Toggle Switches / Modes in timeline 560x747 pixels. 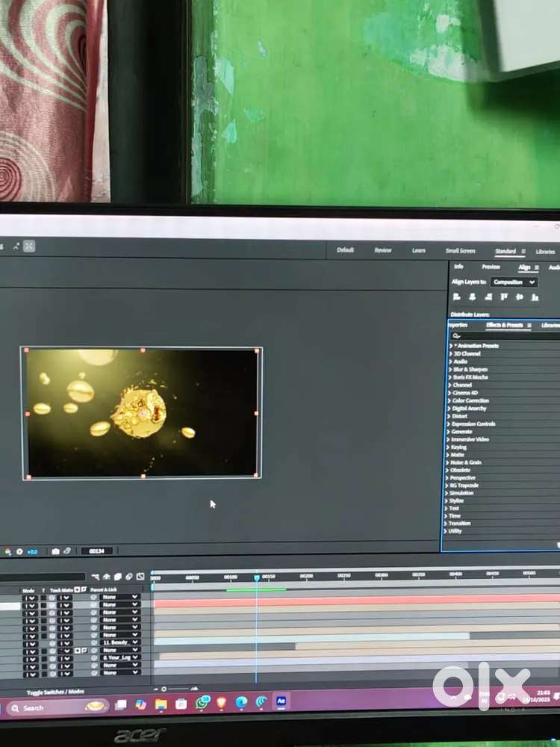point(55,692)
